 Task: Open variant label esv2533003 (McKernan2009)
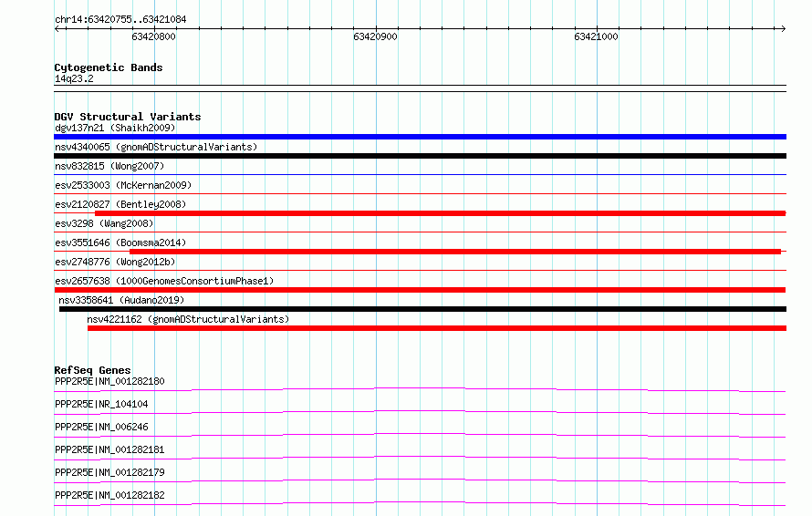click(123, 185)
